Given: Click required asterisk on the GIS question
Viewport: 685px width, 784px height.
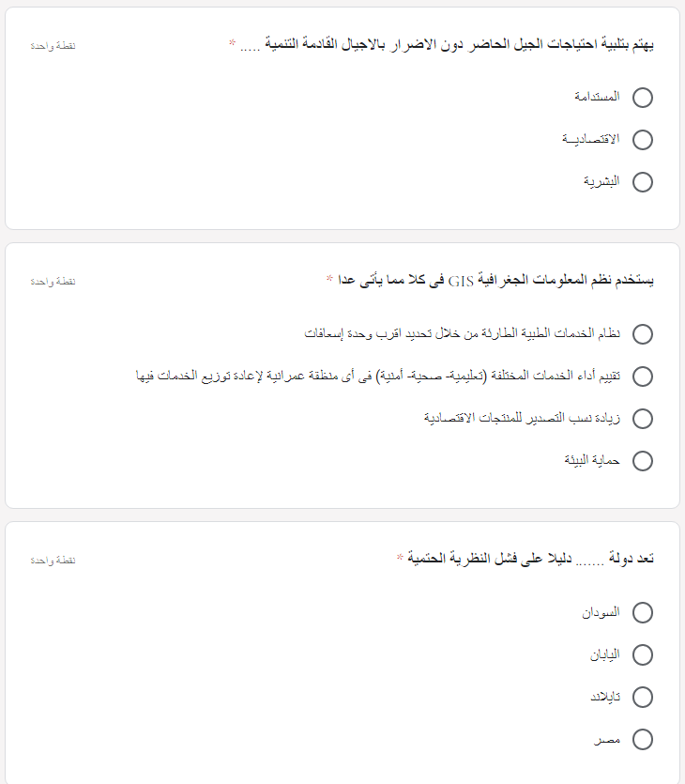Looking at the screenshot, I should tap(329, 279).
